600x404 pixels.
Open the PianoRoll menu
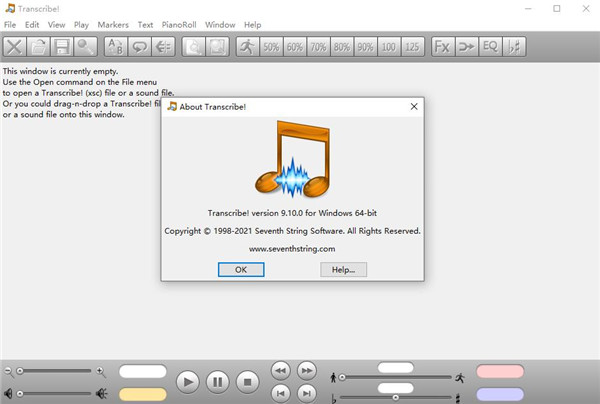[x=179, y=25]
